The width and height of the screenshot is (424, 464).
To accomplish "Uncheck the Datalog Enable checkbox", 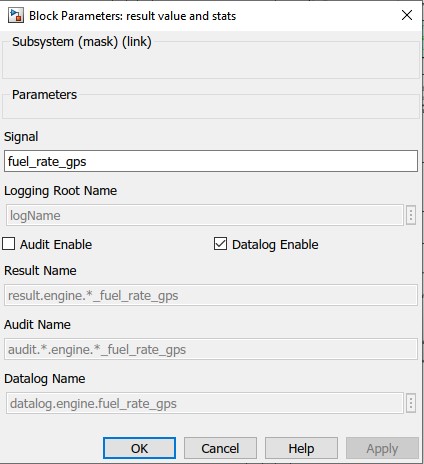I will point(220,244).
